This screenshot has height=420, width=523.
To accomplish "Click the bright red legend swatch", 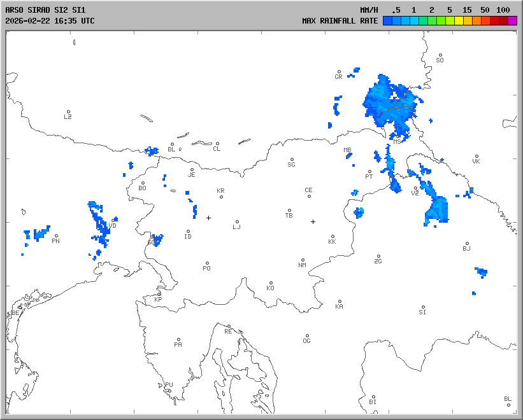I will pyautogui.click(x=495, y=20).
